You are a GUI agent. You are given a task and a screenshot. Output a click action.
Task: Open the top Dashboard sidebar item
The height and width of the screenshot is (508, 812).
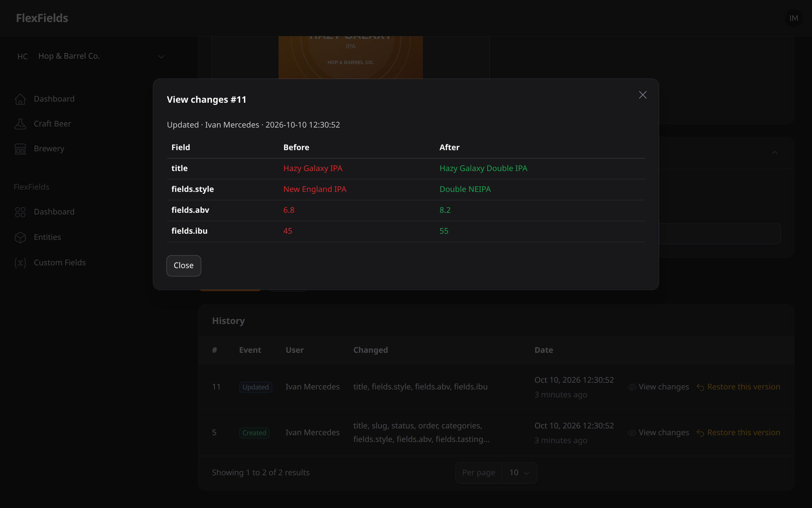(x=54, y=99)
